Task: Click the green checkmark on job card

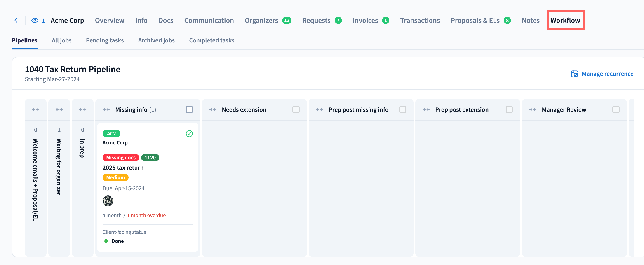Action: (189, 134)
